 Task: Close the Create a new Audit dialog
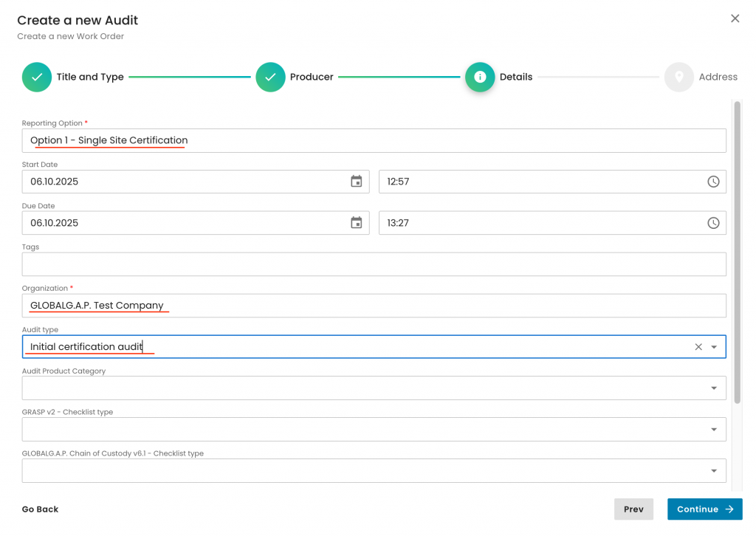pos(735,18)
